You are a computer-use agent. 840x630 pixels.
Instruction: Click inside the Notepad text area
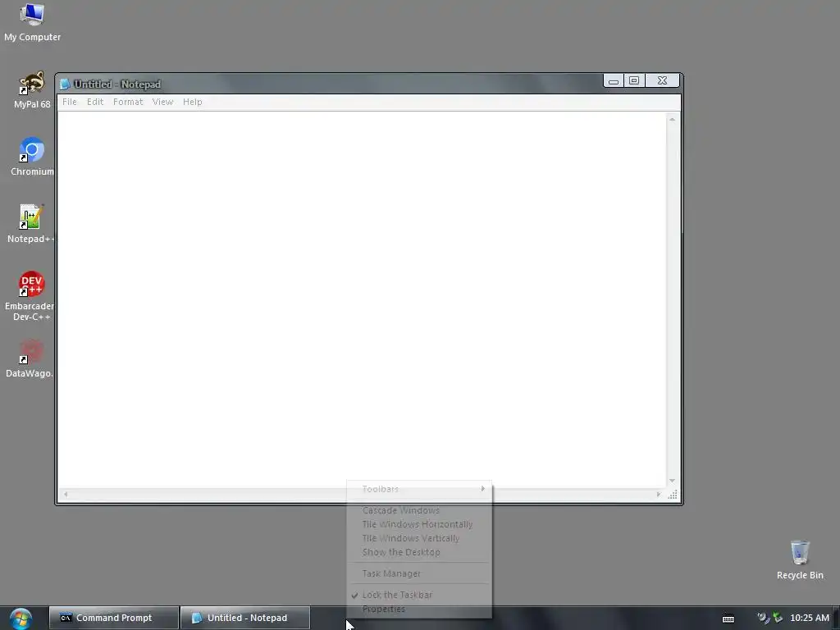click(x=362, y=300)
